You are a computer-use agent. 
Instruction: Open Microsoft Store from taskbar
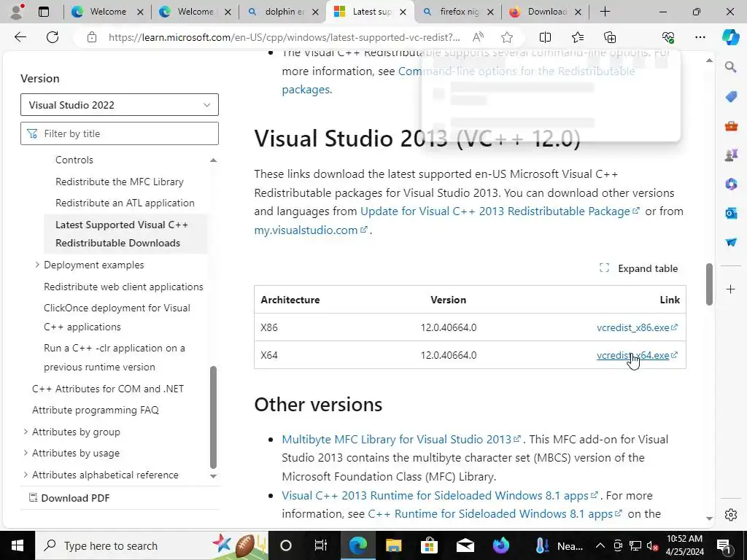click(429, 545)
